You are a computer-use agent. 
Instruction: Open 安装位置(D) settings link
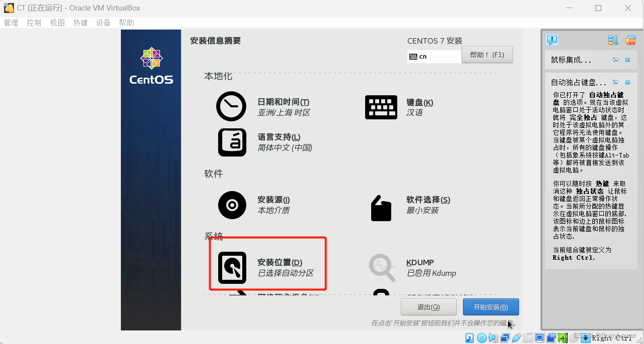280,262
